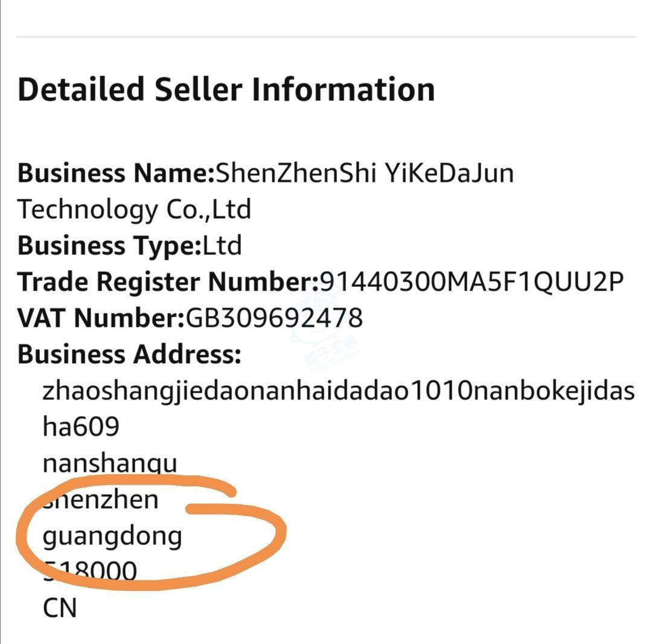Click the 518000 postal code
The height and width of the screenshot is (644, 652).
(x=90, y=571)
